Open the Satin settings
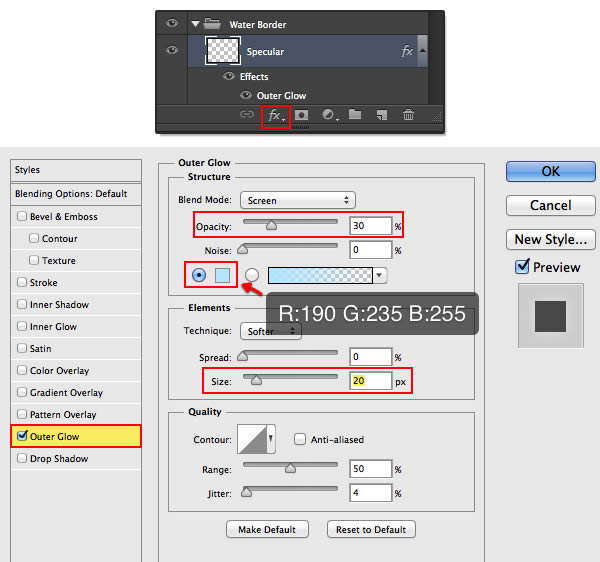The image size is (600, 562). tap(41, 348)
